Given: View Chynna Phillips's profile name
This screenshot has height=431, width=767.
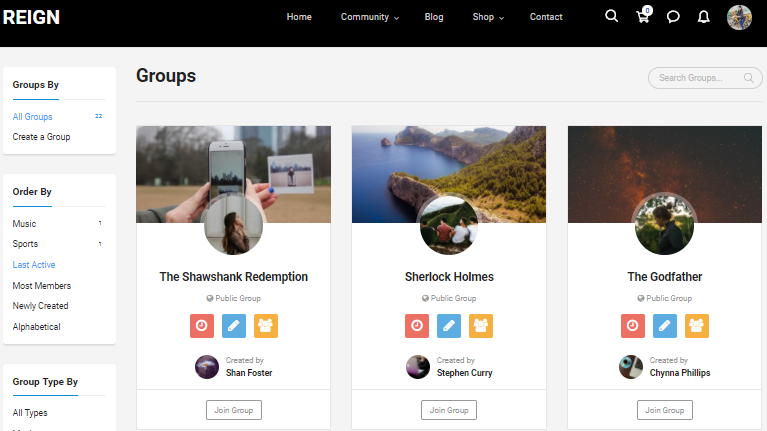Looking at the screenshot, I should tap(680, 373).
